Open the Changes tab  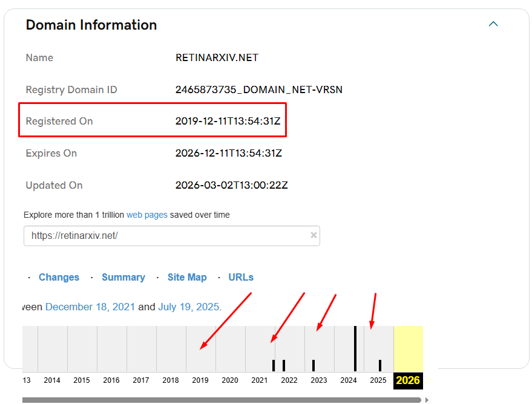[x=59, y=277]
